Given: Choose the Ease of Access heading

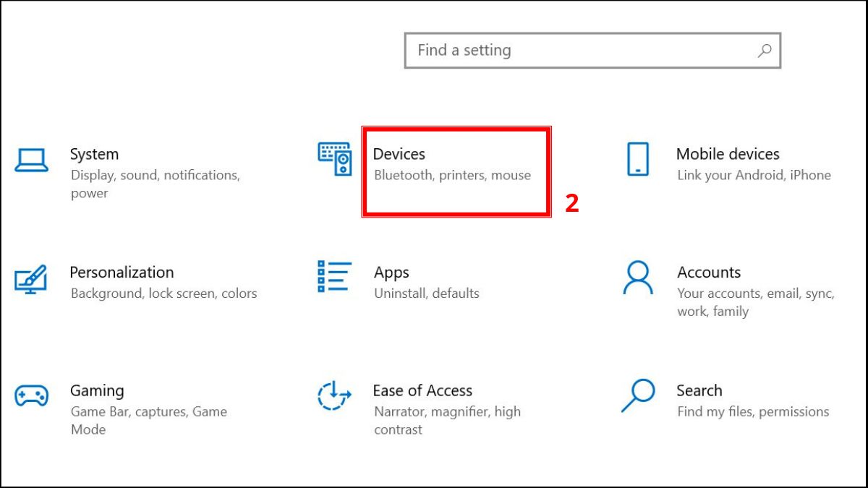Looking at the screenshot, I should [422, 390].
